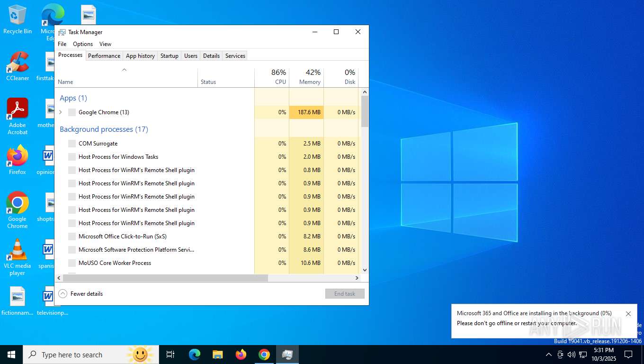Click the Apps (1) group header
The height and width of the screenshot is (364, 644).
coord(73,98)
